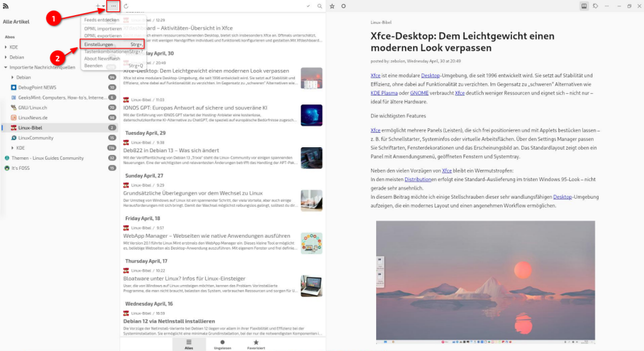Switch to the Ungelesen tab

(x=222, y=344)
